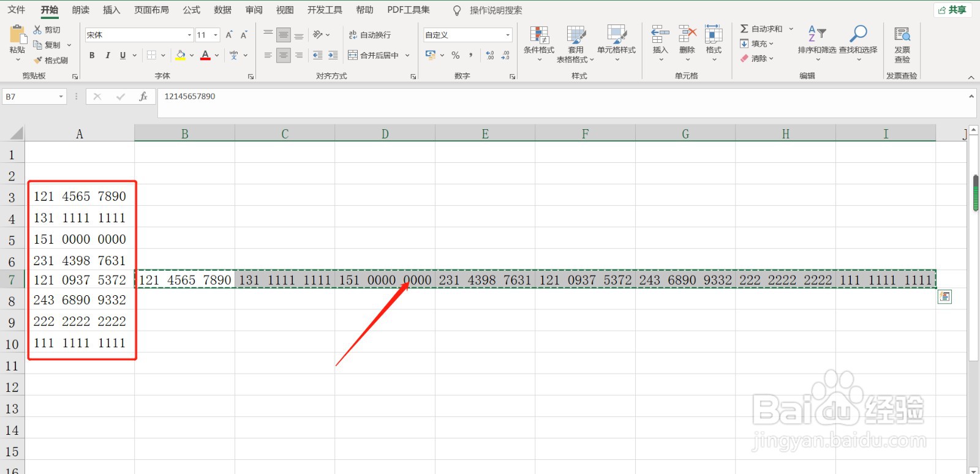Image resolution: width=980 pixels, height=474 pixels.
Task: Click the Fill Color bucket swatch
Action: click(x=181, y=55)
